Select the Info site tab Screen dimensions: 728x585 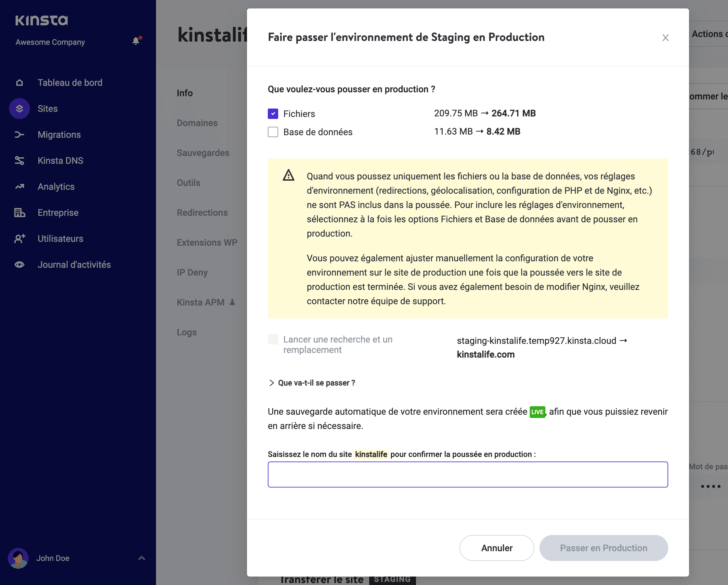[x=185, y=93]
